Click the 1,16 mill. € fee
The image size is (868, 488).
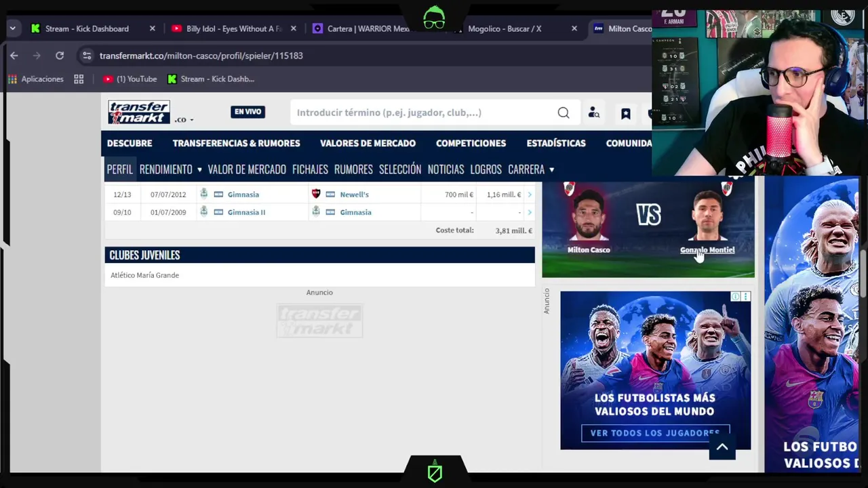pos(504,195)
